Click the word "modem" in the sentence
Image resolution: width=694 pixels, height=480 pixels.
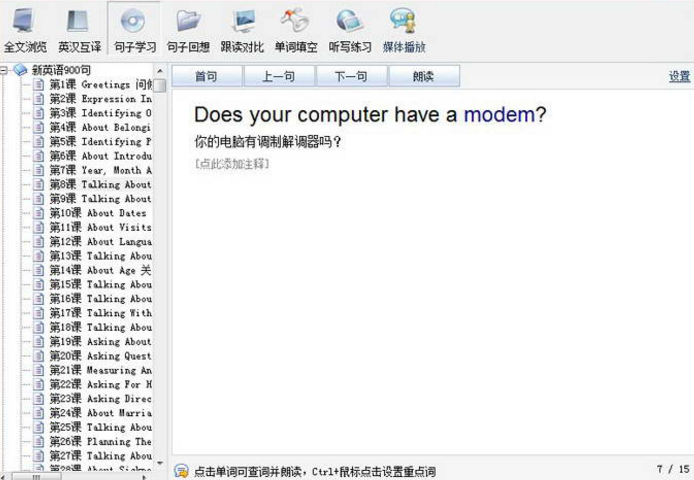[499, 115]
